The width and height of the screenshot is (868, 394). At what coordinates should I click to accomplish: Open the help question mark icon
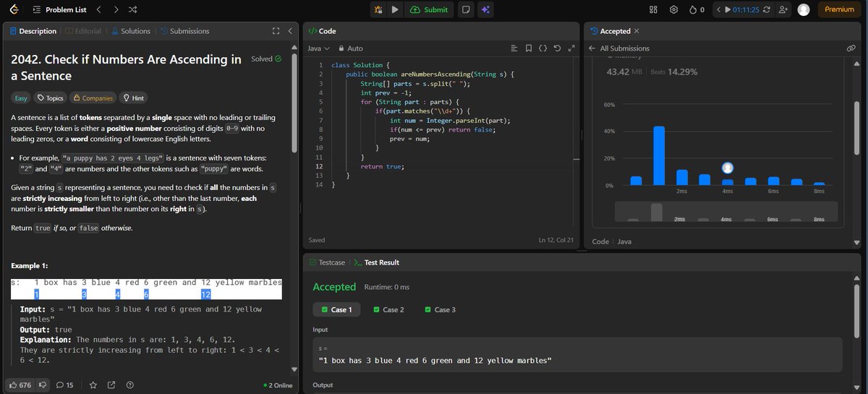pos(130,385)
